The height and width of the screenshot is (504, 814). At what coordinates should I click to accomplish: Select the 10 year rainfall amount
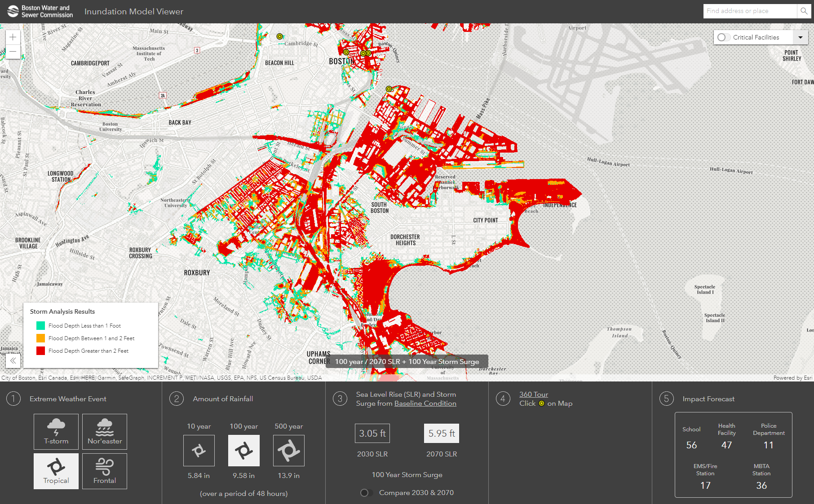[x=199, y=451]
